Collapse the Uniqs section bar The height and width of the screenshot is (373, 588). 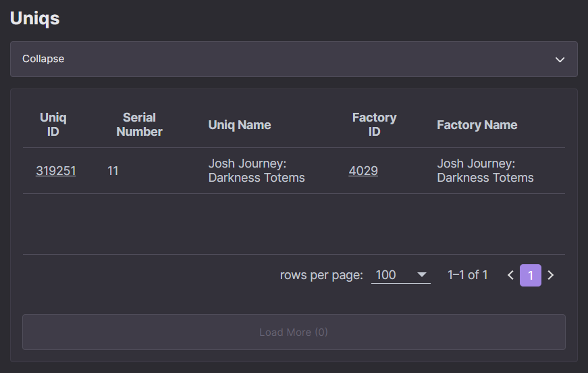294,59
